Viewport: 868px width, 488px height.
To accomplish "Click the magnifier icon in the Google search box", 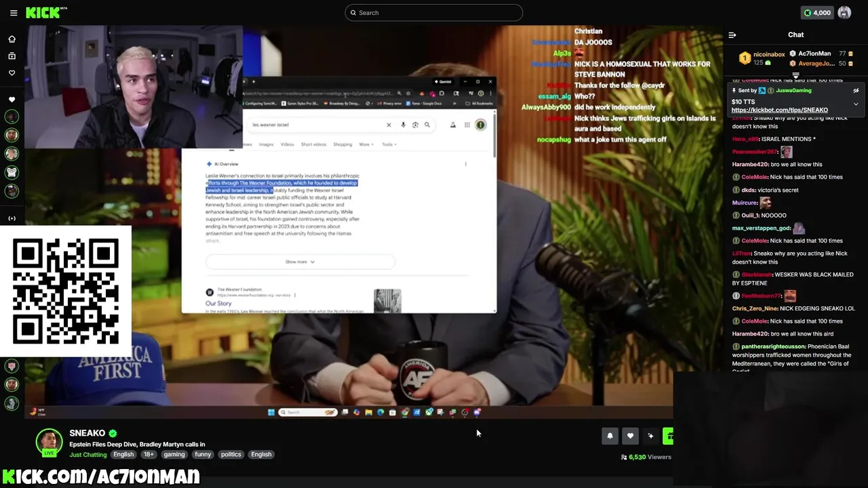I will (427, 125).
